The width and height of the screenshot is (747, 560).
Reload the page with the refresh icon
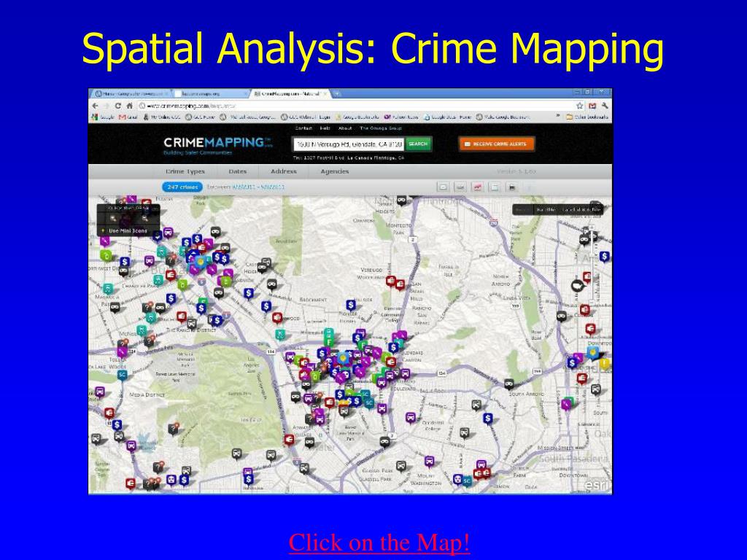[x=117, y=106]
